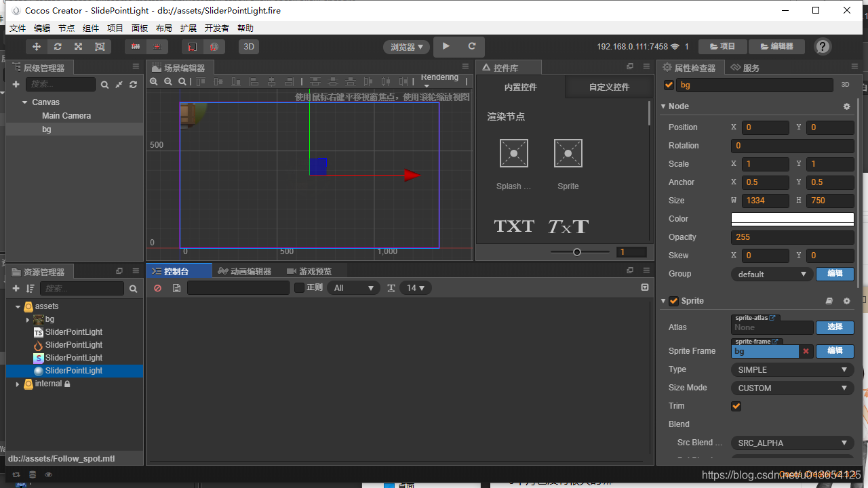This screenshot has height=488, width=868.
Task: Select the Rect transform tool
Action: pyautogui.click(x=100, y=47)
